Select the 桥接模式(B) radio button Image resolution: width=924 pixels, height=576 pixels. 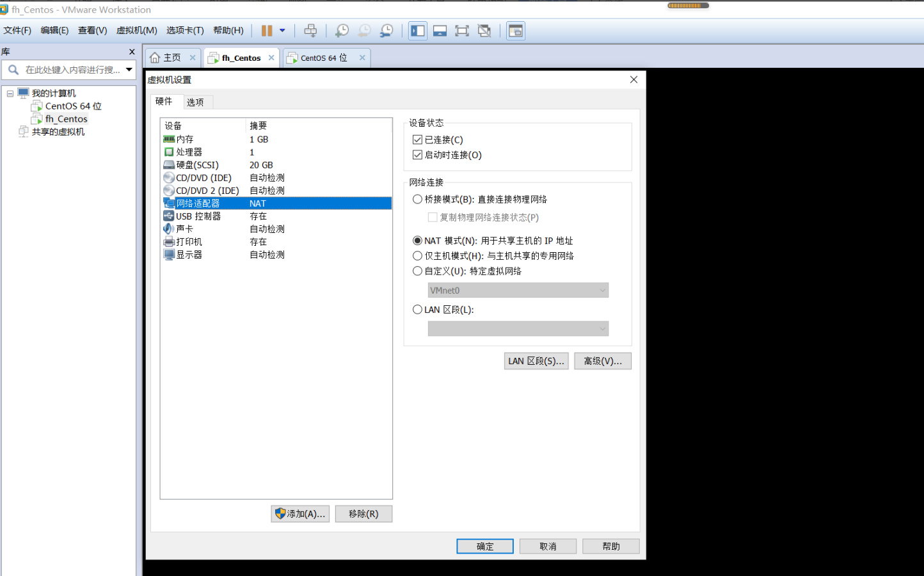[x=418, y=200]
